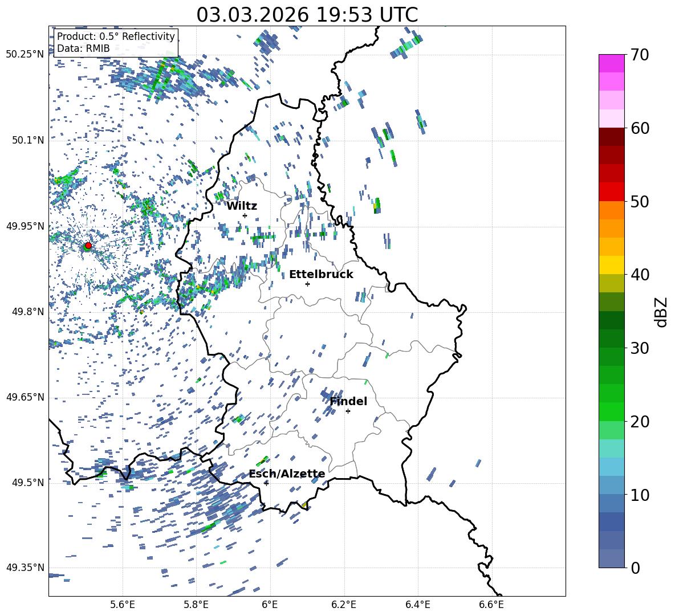Select the Wiltz city label
Screen dimensions: 675x616
[242, 206]
